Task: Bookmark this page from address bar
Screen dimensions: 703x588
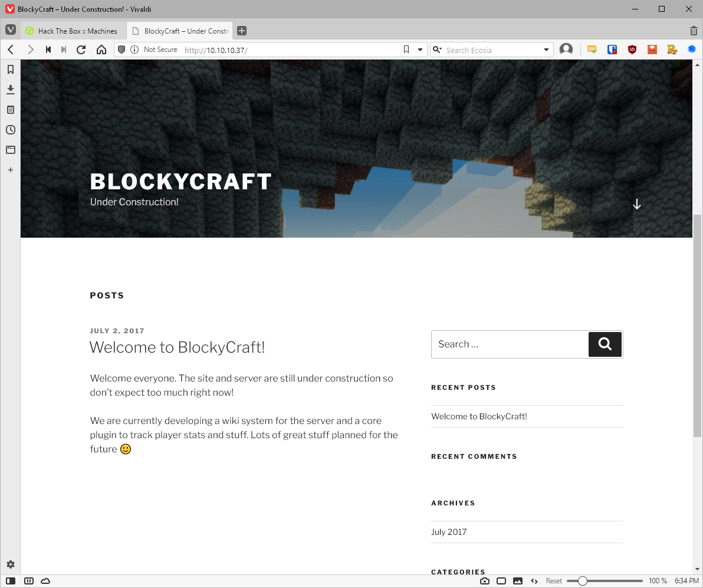Action: pyautogui.click(x=406, y=50)
